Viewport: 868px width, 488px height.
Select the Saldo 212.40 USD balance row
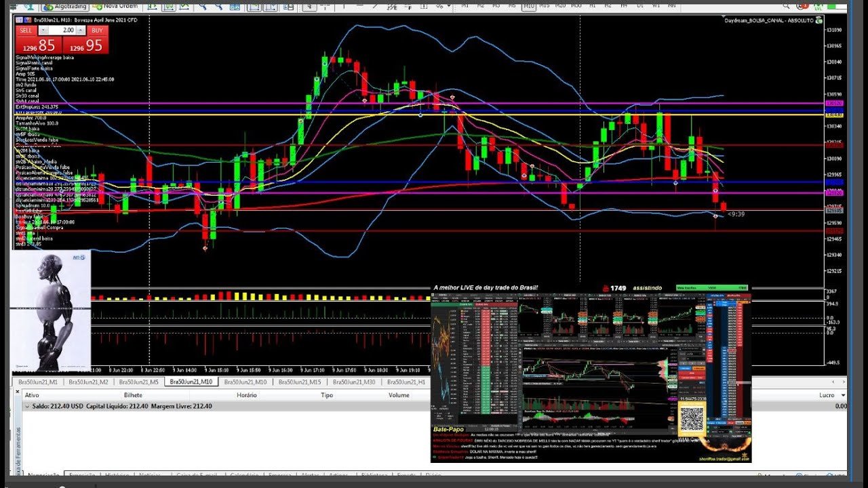coord(434,407)
